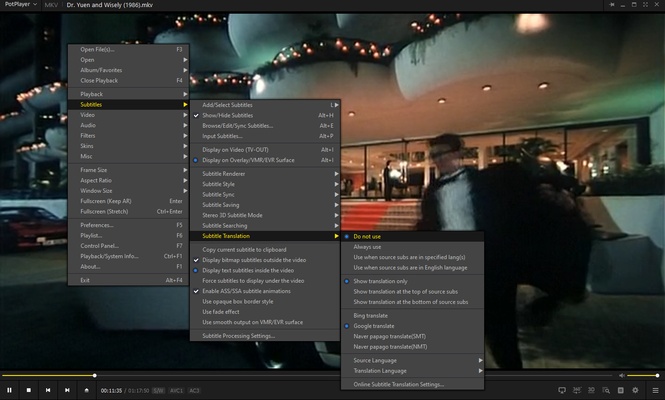The height and width of the screenshot is (400, 665).
Task: Choose Use when source subs are in specified lang(s)
Action: (x=412, y=257)
